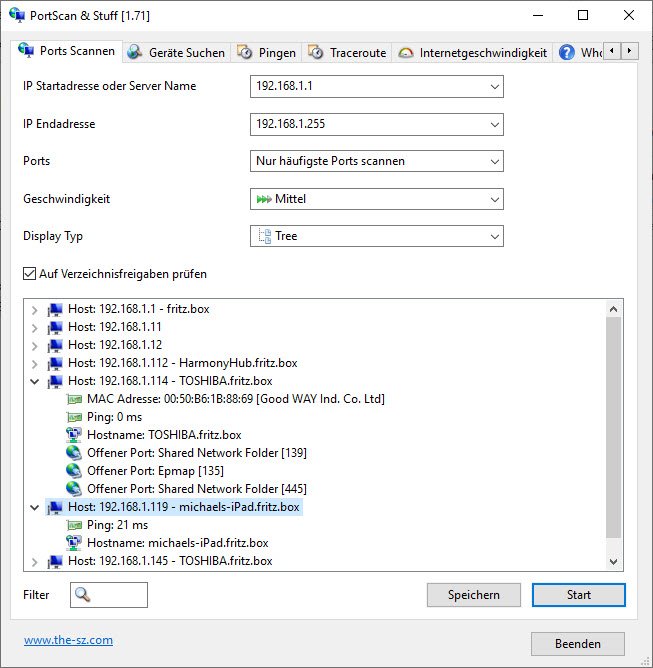Viewport: 653px width, 668px height.
Task: Select row Host: 192.168.1.114 - TOSHIBA.fritz.box
Action: click(x=170, y=381)
